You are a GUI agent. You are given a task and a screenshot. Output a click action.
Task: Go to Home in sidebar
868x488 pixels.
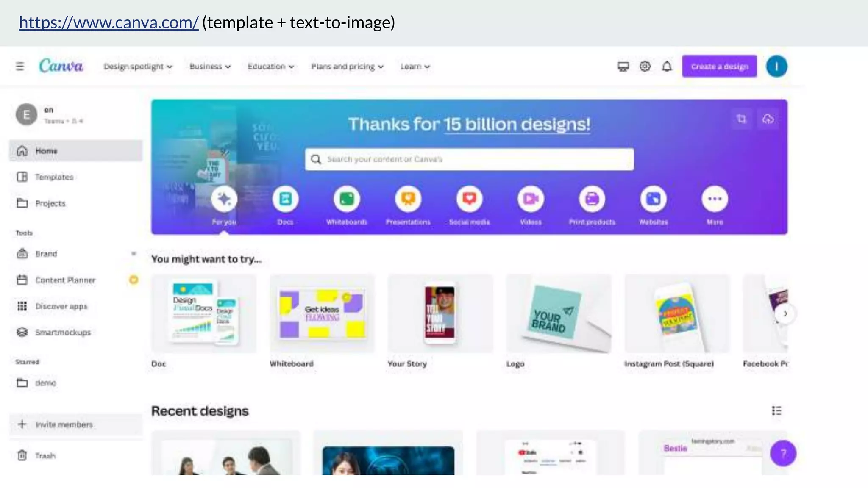point(76,151)
